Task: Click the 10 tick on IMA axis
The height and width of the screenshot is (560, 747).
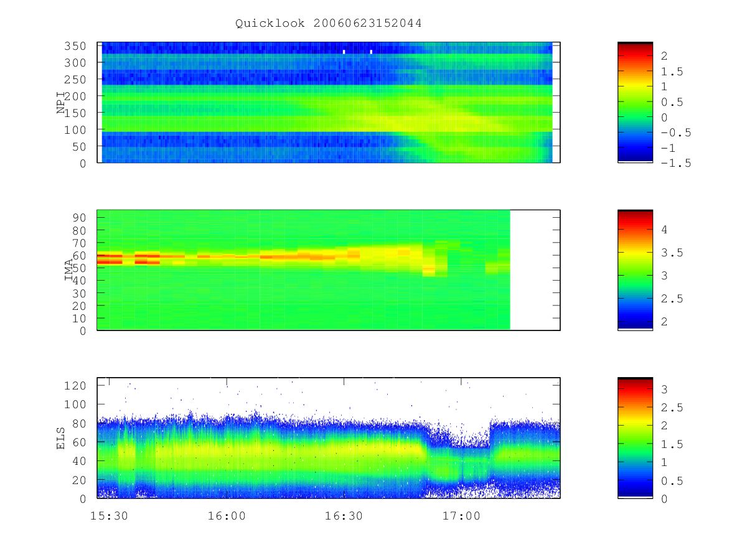Action: pos(80,318)
